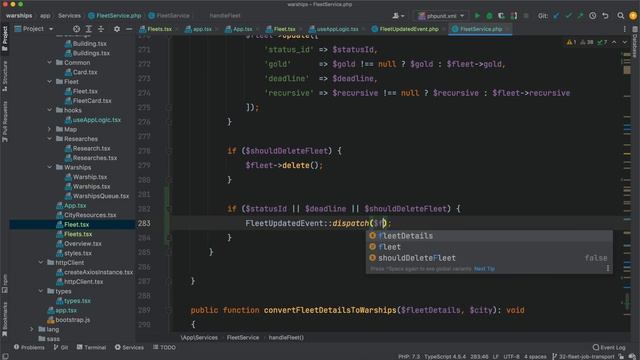Show Git history clock icon

point(593,16)
